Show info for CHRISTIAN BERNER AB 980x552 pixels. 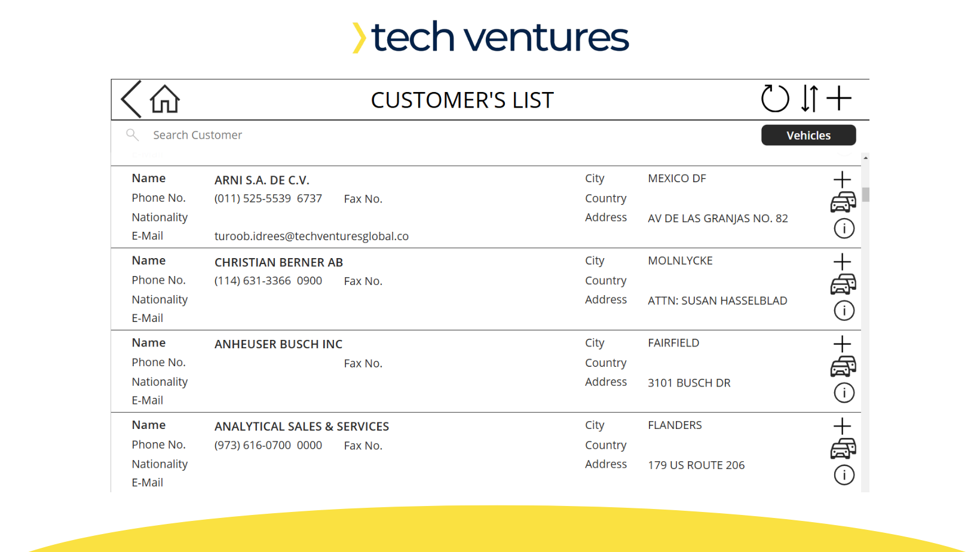pyautogui.click(x=844, y=311)
